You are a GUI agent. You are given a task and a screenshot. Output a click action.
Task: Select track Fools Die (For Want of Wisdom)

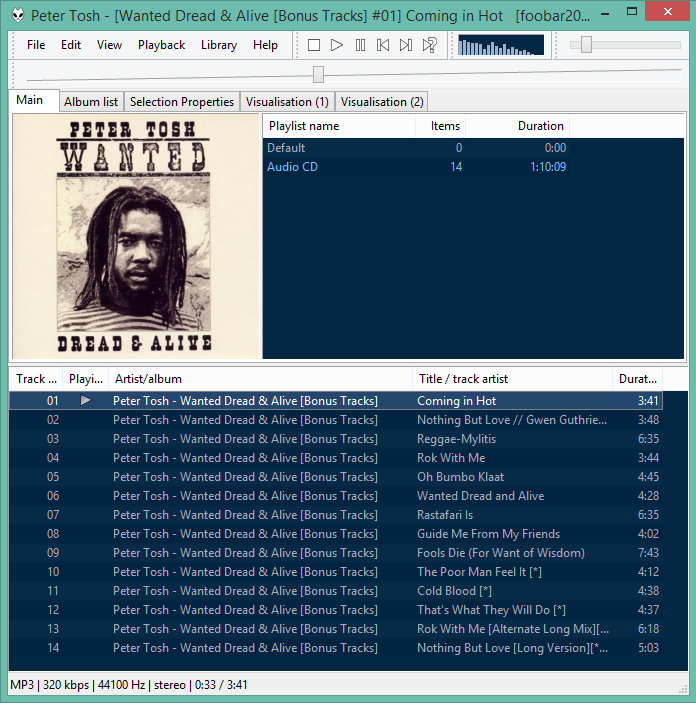335,553
